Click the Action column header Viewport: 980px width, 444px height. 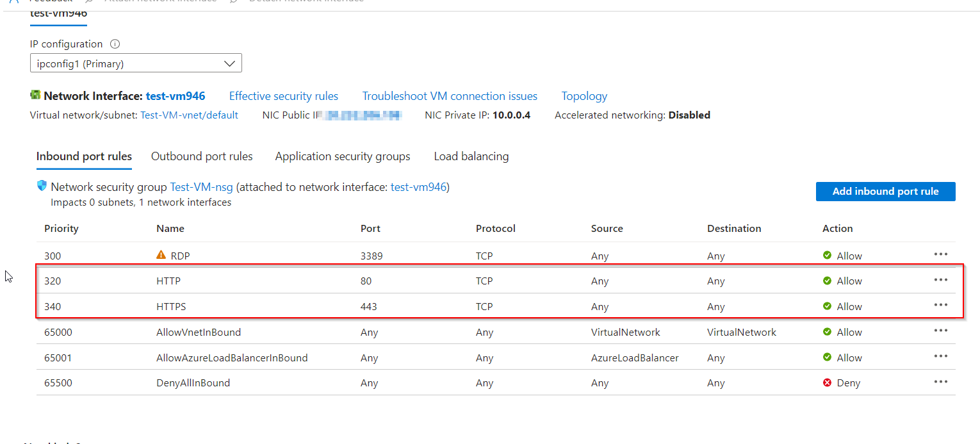[x=838, y=229]
